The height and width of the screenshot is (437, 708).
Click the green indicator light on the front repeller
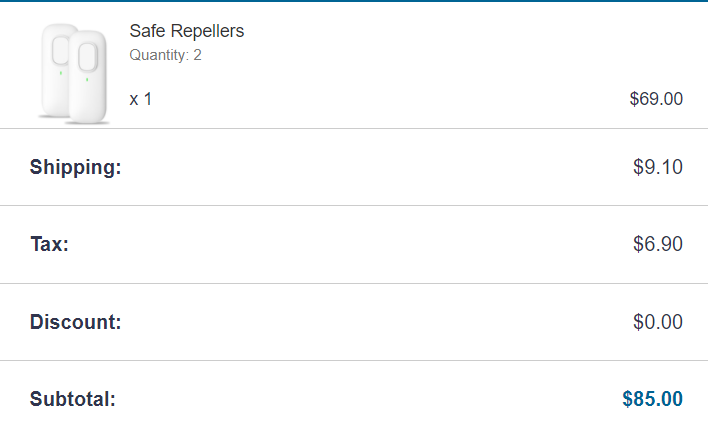[86, 80]
